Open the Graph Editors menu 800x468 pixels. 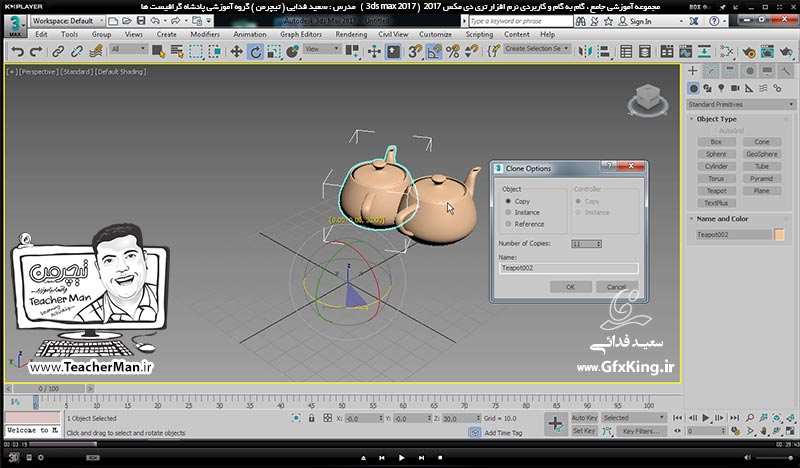click(x=301, y=34)
